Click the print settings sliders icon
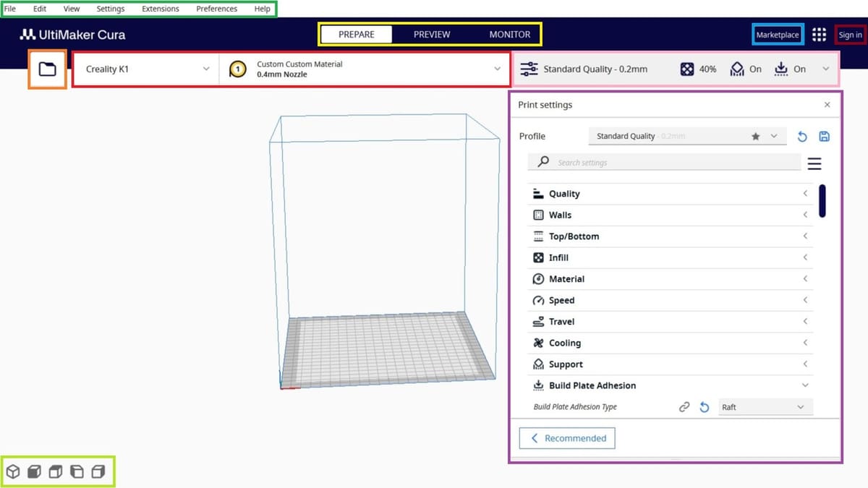868x488 pixels. click(529, 69)
